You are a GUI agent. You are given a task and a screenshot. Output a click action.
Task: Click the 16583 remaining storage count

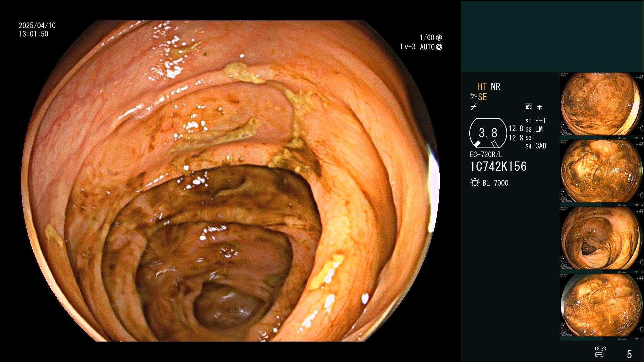pos(599,349)
